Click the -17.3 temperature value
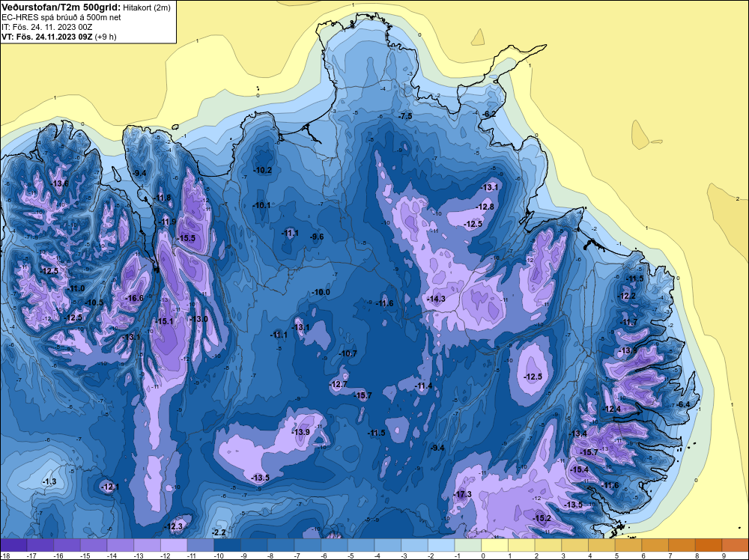 click(464, 494)
